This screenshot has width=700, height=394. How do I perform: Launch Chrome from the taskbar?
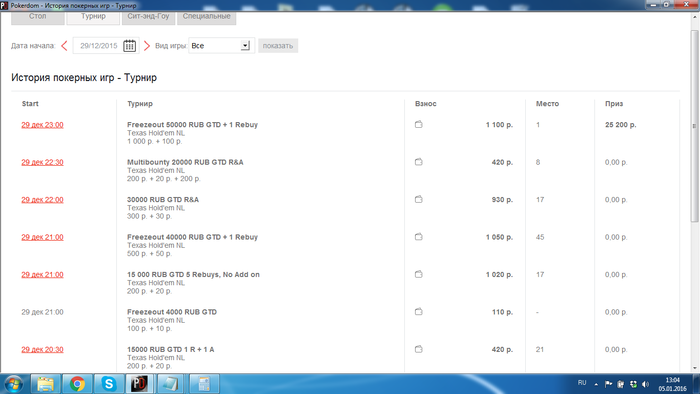click(77, 384)
